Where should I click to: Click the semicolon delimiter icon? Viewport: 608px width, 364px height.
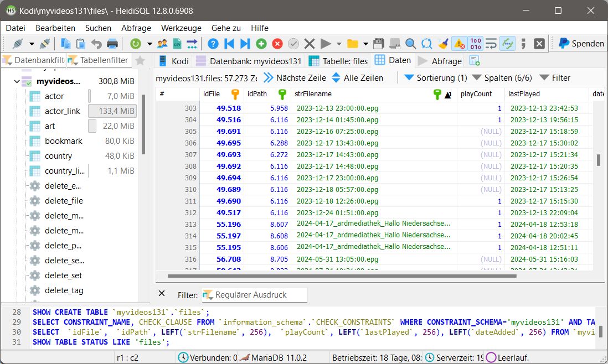523,44
